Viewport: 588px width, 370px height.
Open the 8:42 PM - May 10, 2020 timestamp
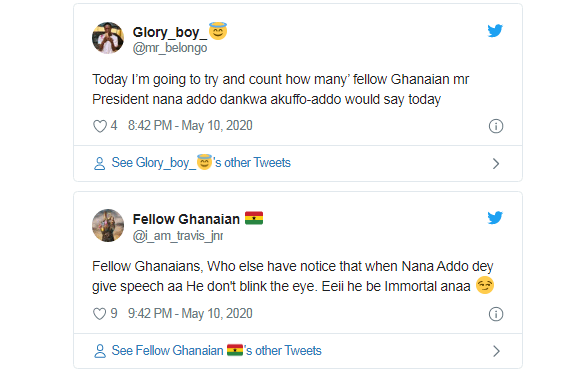tap(190, 126)
